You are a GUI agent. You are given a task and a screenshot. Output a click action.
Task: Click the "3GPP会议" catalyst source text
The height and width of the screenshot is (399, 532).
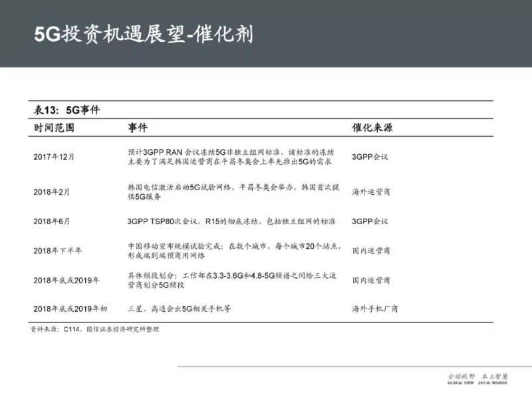370,155
